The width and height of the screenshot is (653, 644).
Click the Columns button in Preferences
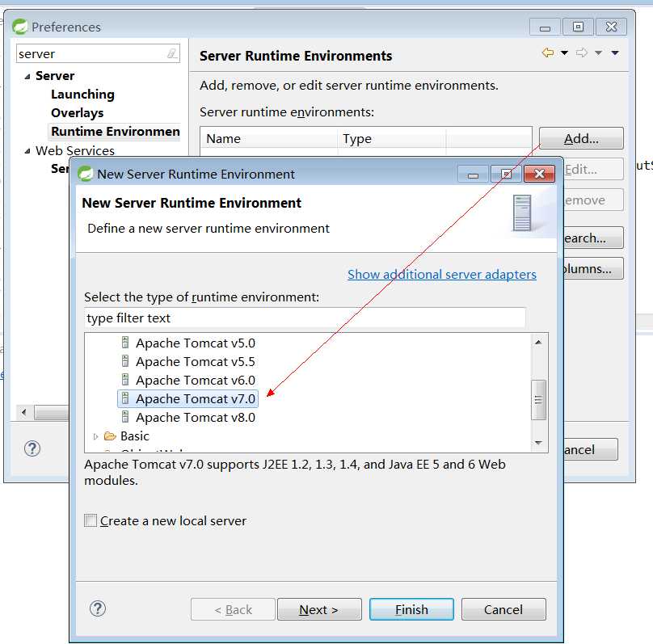click(593, 268)
